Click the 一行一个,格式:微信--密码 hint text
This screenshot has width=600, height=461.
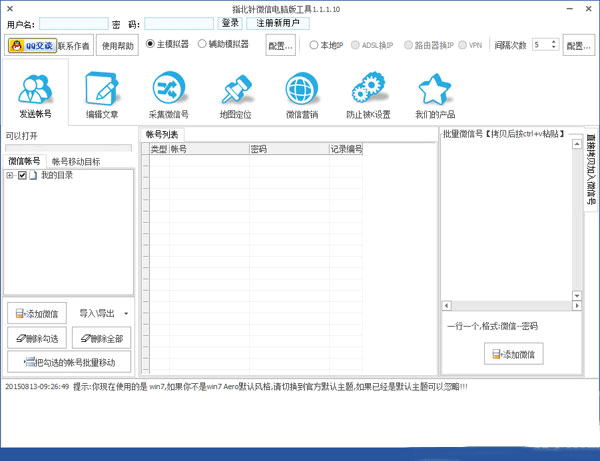pos(492,326)
